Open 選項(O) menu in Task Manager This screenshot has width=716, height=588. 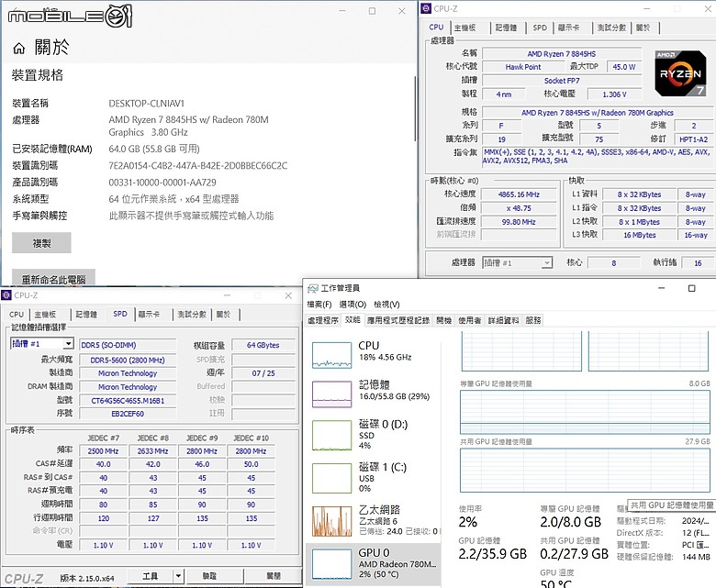352,305
